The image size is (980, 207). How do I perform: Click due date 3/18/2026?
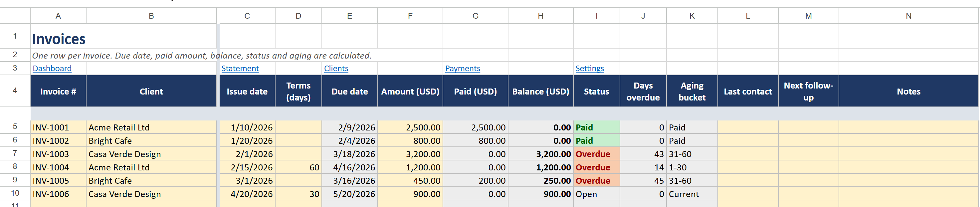[x=350, y=154]
